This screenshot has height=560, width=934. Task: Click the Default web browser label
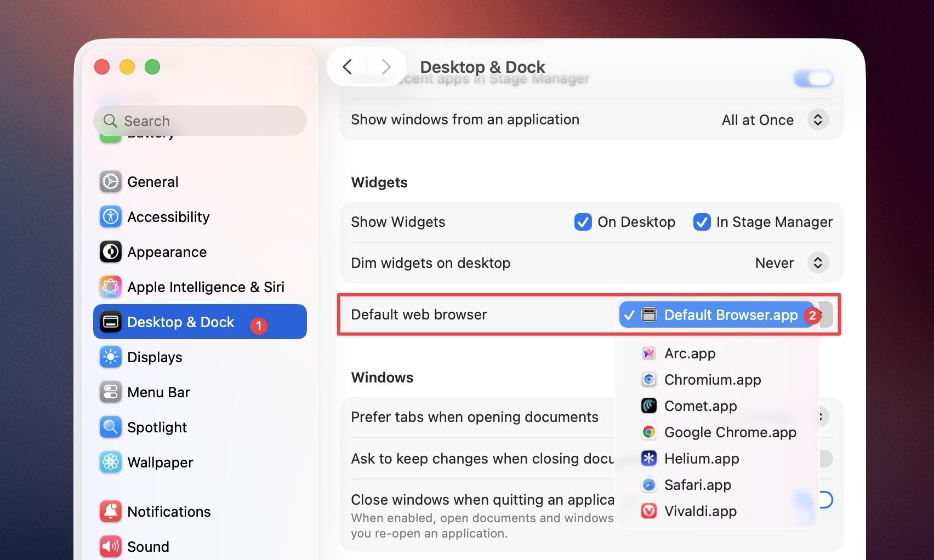click(419, 315)
